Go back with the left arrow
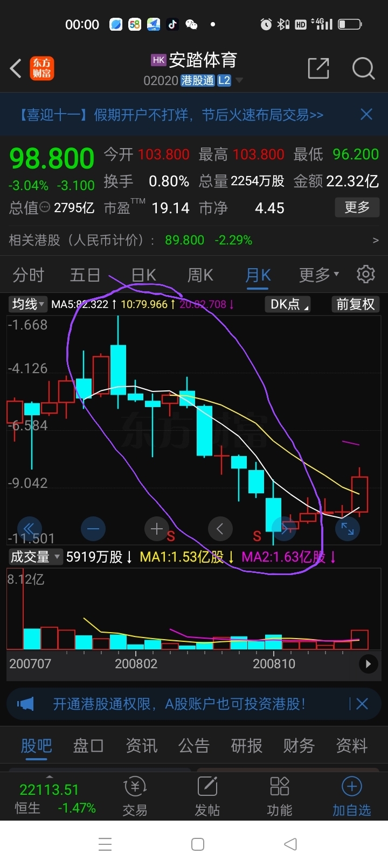This screenshot has height=868, width=388. (16, 68)
